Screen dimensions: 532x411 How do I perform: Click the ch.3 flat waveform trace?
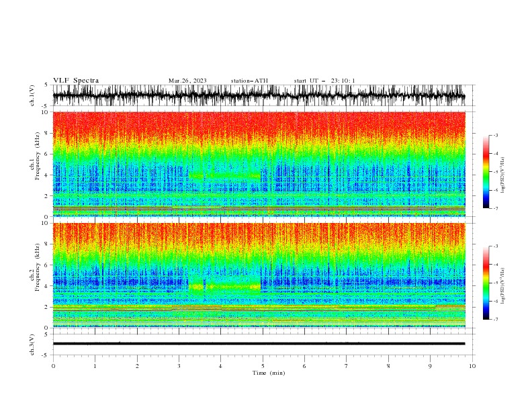[259, 344]
